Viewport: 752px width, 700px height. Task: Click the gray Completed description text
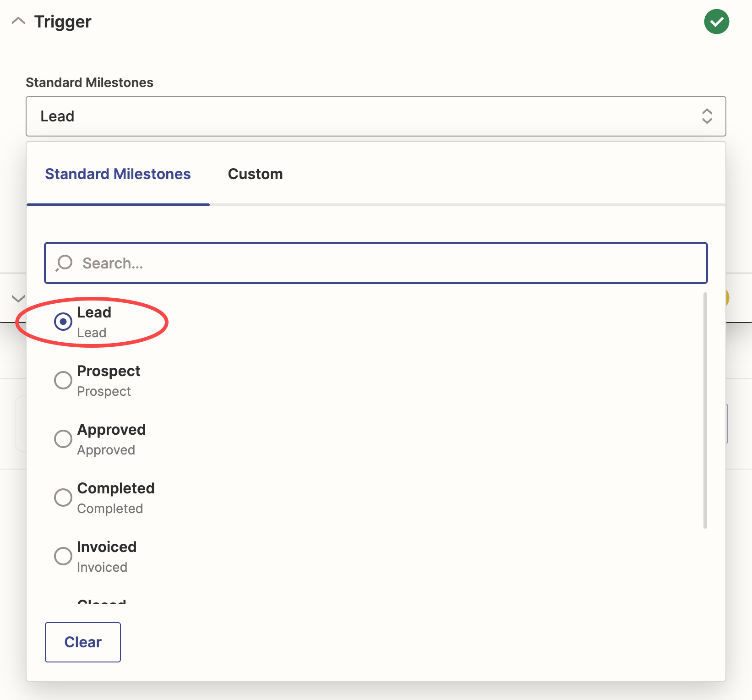[x=110, y=509]
